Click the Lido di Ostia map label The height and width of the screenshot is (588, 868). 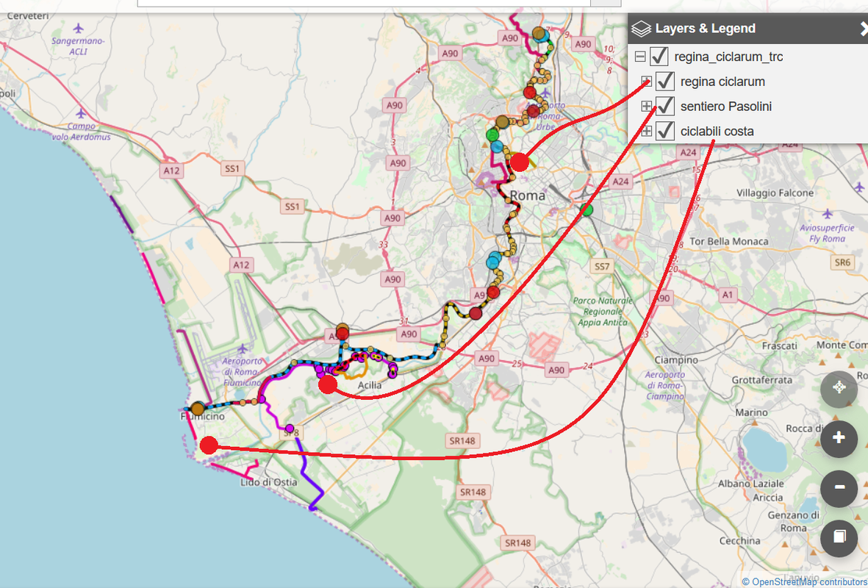[269, 482]
